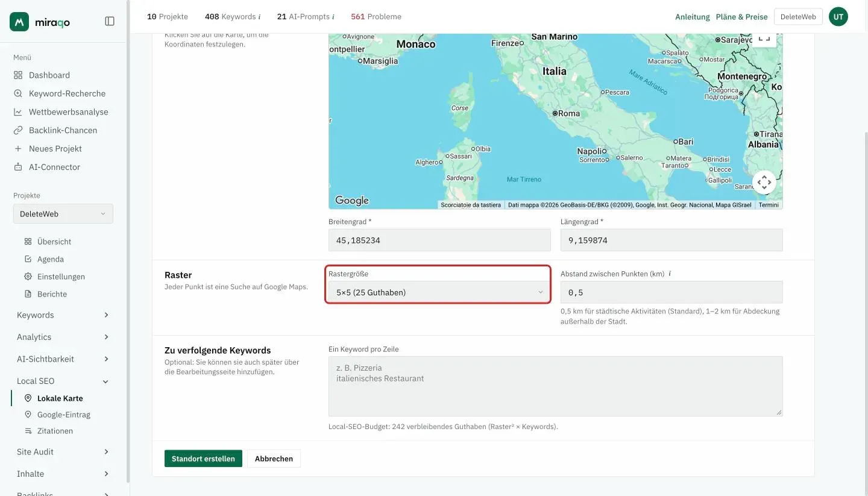Expand the Analytics section chevron
Image resolution: width=868 pixels, height=496 pixels.
(x=106, y=337)
